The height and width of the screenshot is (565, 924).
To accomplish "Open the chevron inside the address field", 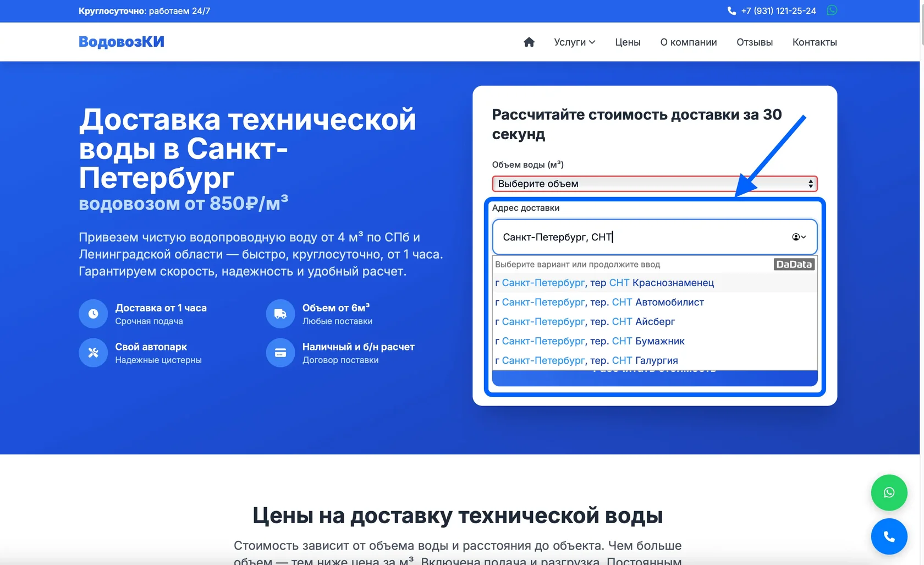I will point(797,237).
